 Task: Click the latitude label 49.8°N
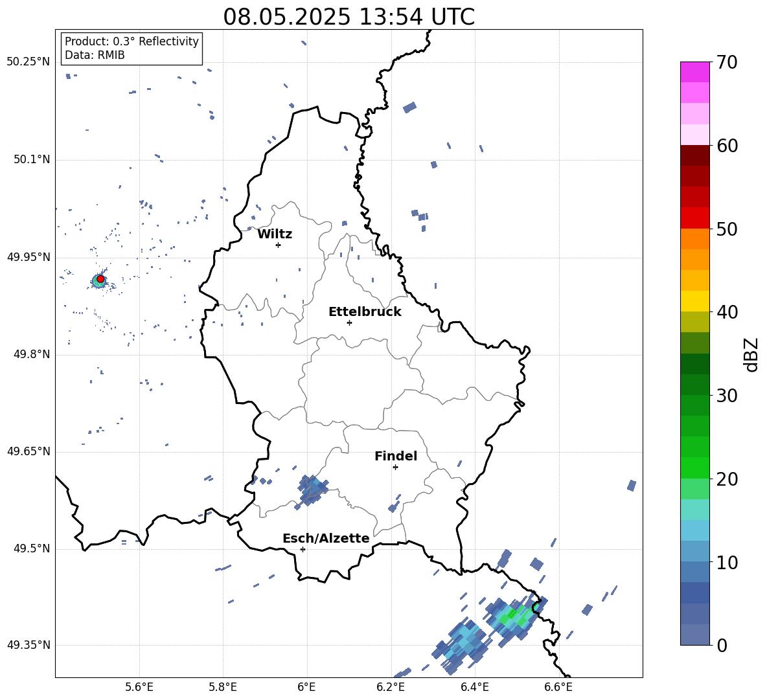tap(32, 354)
